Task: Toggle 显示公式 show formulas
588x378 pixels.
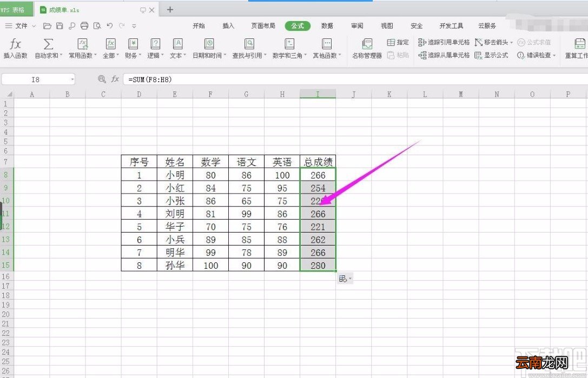Action: pos(491,55)
